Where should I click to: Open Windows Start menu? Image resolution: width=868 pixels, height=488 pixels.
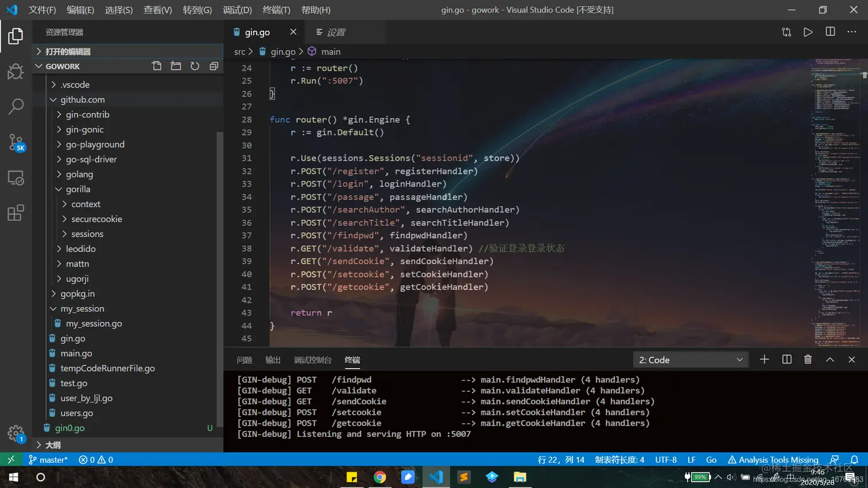pos(13,477)
